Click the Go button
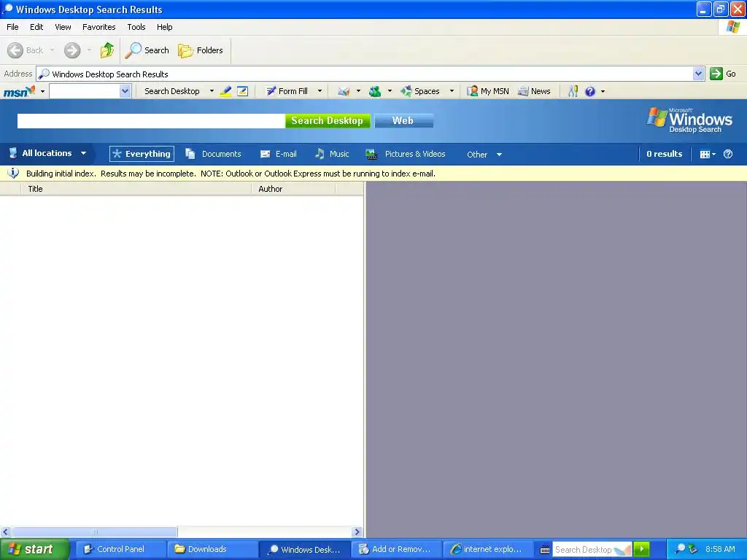 (723, 74)
